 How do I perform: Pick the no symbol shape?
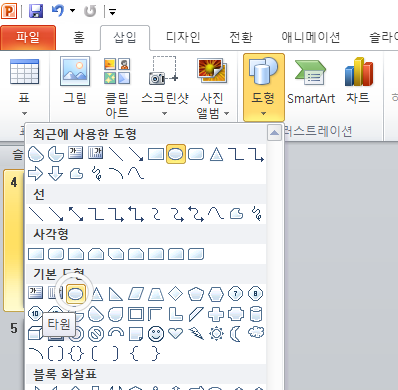pos(96,334)
